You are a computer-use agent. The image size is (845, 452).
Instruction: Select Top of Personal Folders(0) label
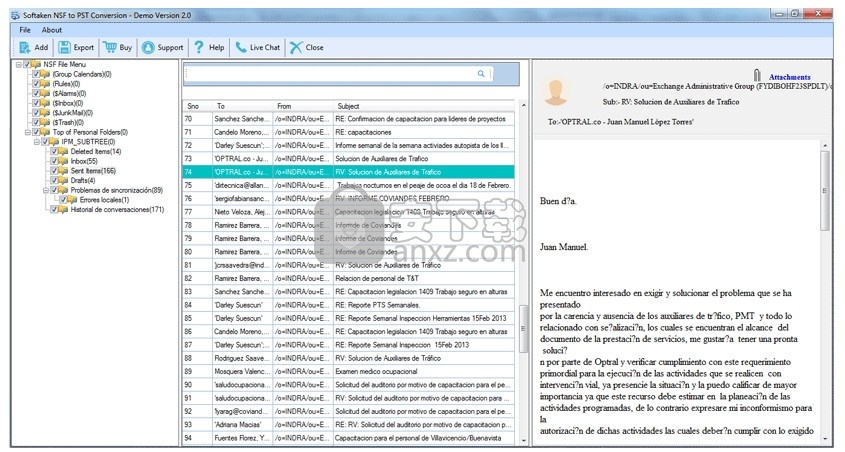tap(90, 132)
